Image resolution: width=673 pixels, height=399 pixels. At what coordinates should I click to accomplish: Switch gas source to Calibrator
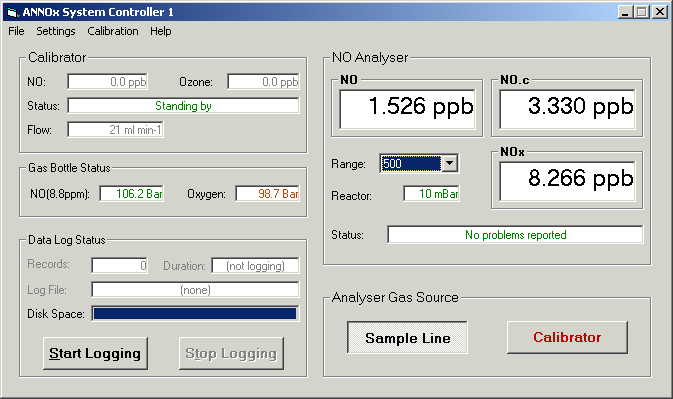[567, 337]
